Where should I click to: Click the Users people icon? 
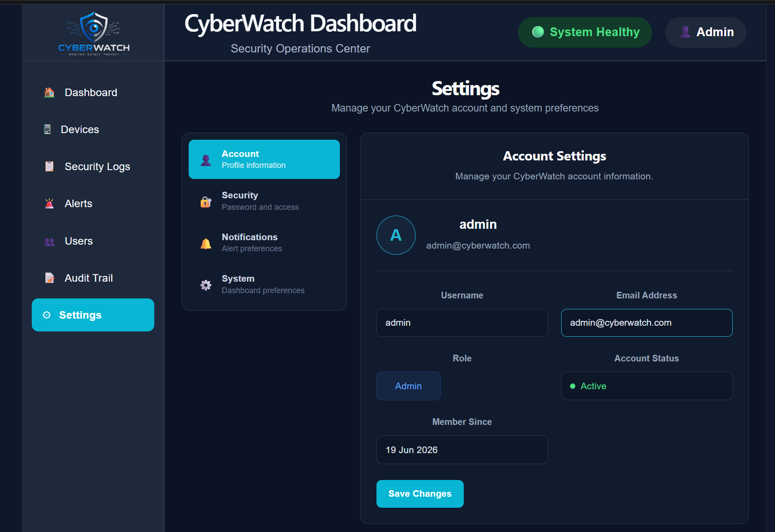coord(49,241)
